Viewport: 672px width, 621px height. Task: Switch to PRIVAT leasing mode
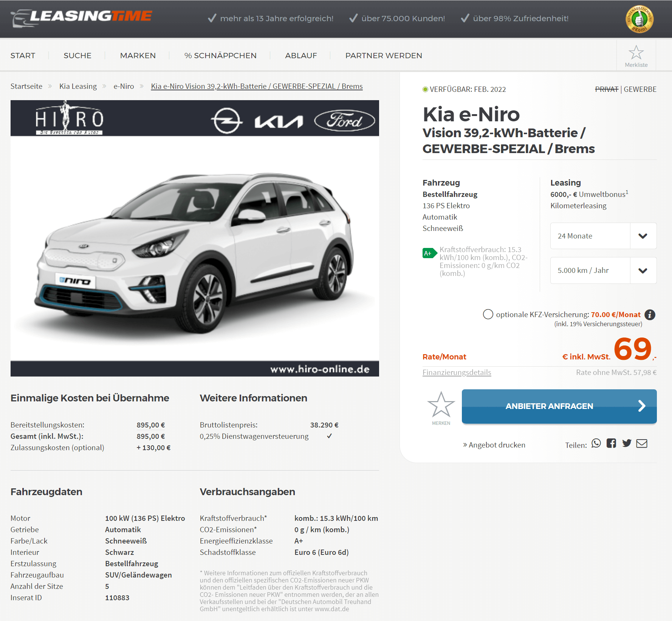[607, 89]
